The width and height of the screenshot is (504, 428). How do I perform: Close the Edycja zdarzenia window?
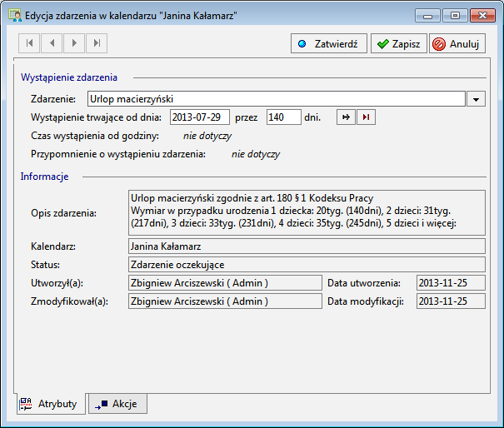pyautogui.click(x=482, y=16)
